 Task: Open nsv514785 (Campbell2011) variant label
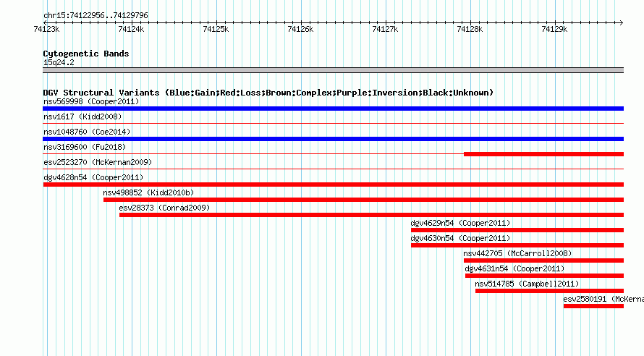[527, 284]
